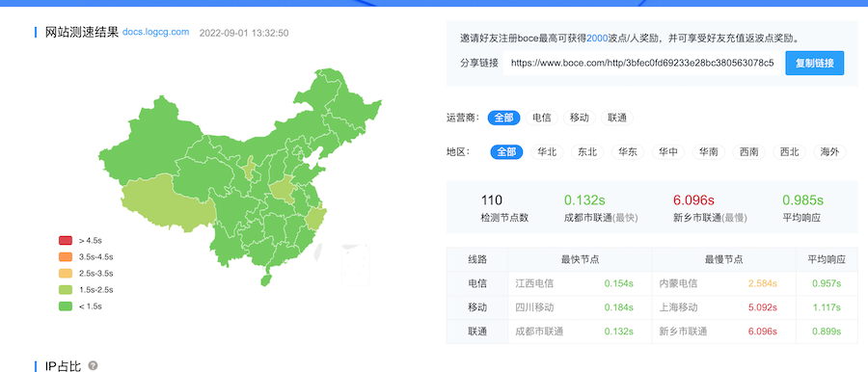Click the 四川移动 fastest node cell

pyautogui.click(x=534, y=307)
